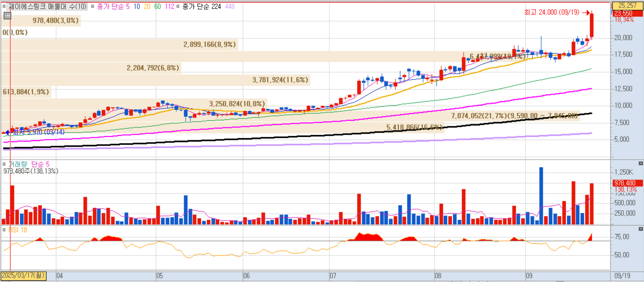Click the red 23,550 current price tag

click(x=627, y=13)
